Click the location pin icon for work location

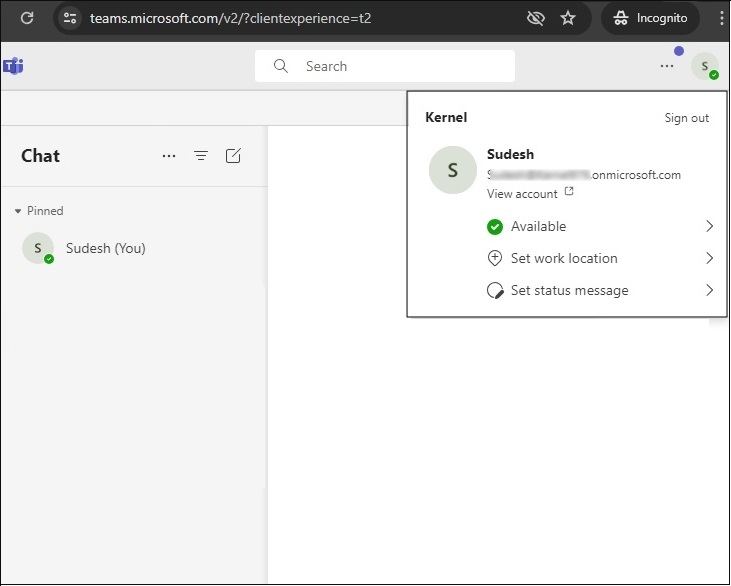coord(495,258)
